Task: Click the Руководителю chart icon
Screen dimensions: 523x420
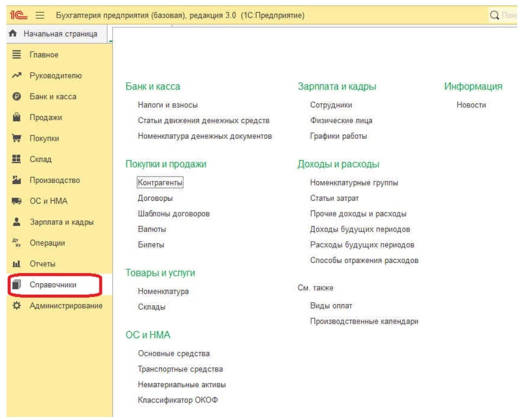Action: pos(16,75)
